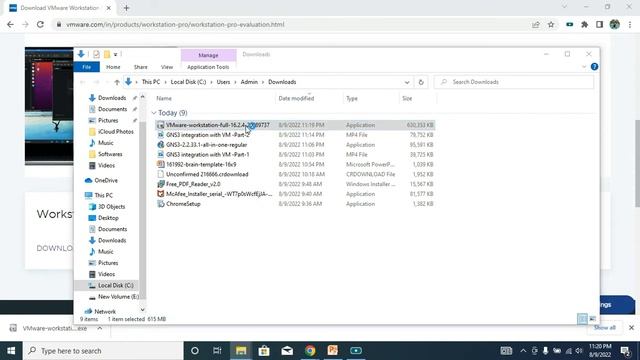The width and height of the screenshot is (640, 360).
Task: Open the View ribbon tab
Action: click(167, 67)
